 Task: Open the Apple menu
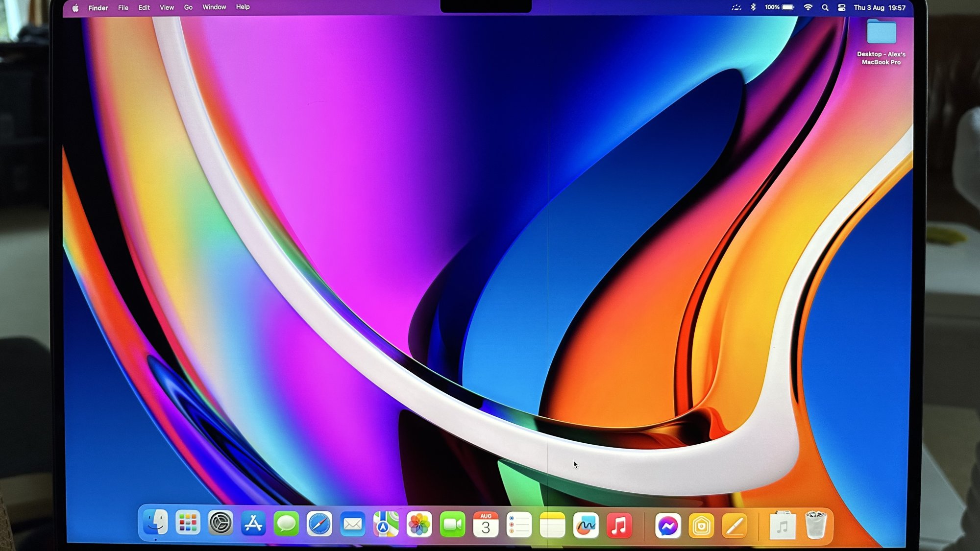pos(75,8)
